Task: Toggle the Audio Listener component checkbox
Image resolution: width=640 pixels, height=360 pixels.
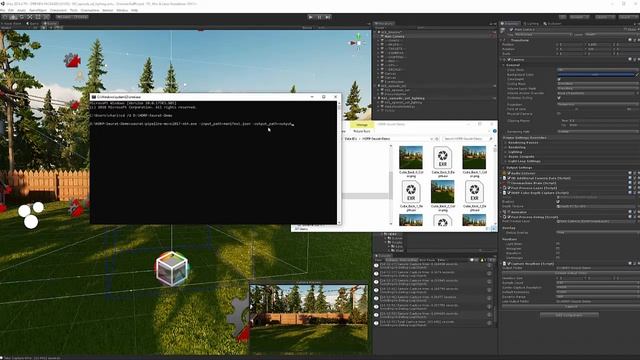Action: (509, 173)
